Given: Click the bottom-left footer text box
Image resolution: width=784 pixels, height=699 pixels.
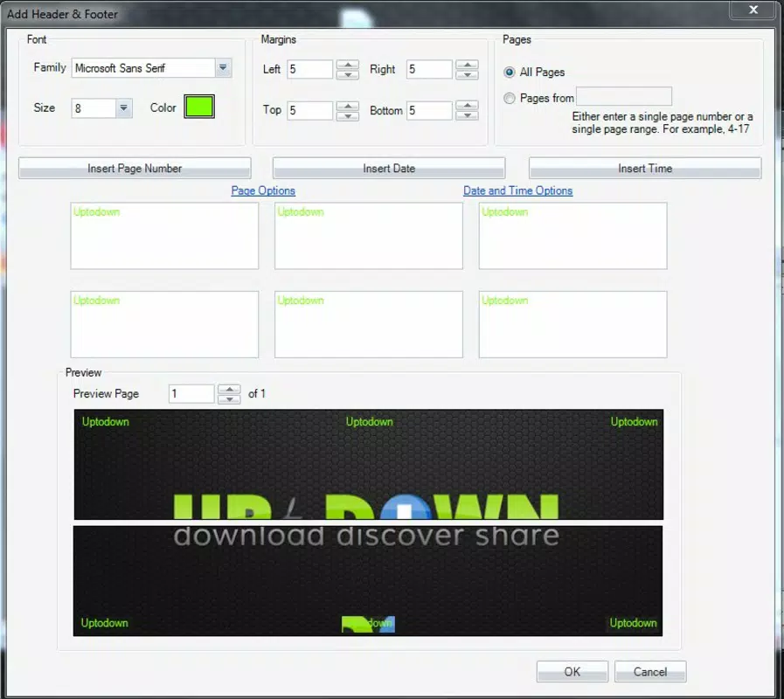Looking at the screenshot, I should [164, 324].
